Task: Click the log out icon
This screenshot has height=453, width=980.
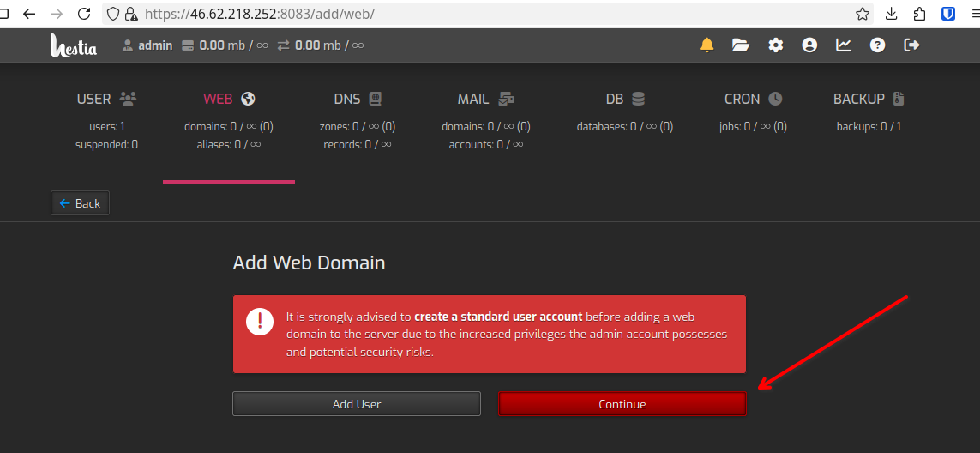Action: tap(911, 45)
